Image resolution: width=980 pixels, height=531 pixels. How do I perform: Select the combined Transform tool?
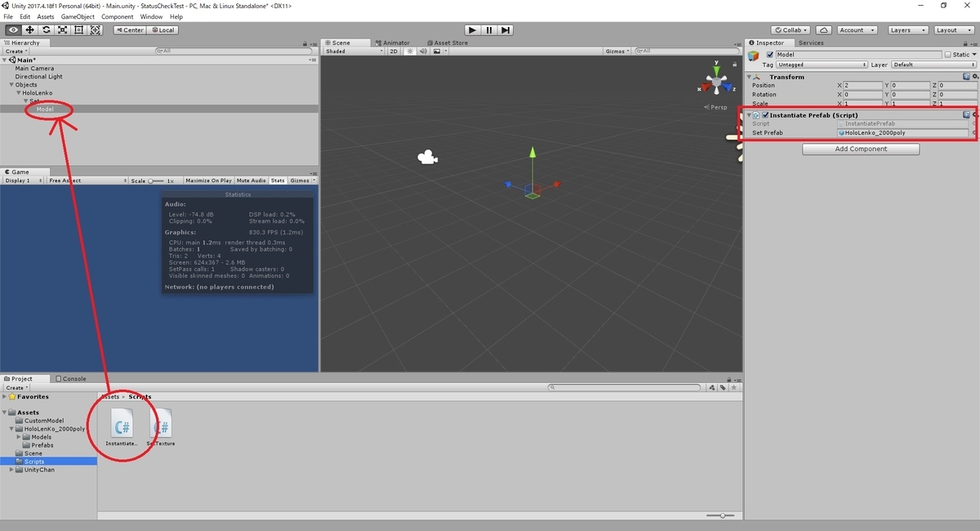pyautogui.click(x=96, y=30)
